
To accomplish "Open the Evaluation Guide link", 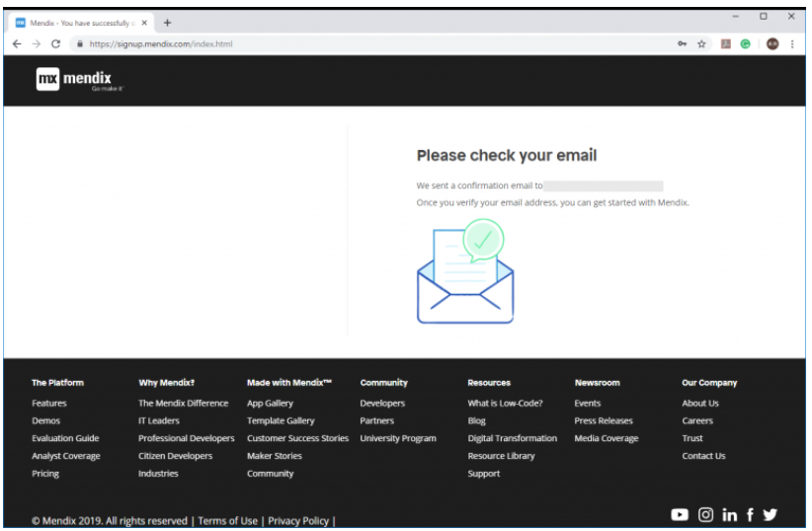I will (65, 438).
